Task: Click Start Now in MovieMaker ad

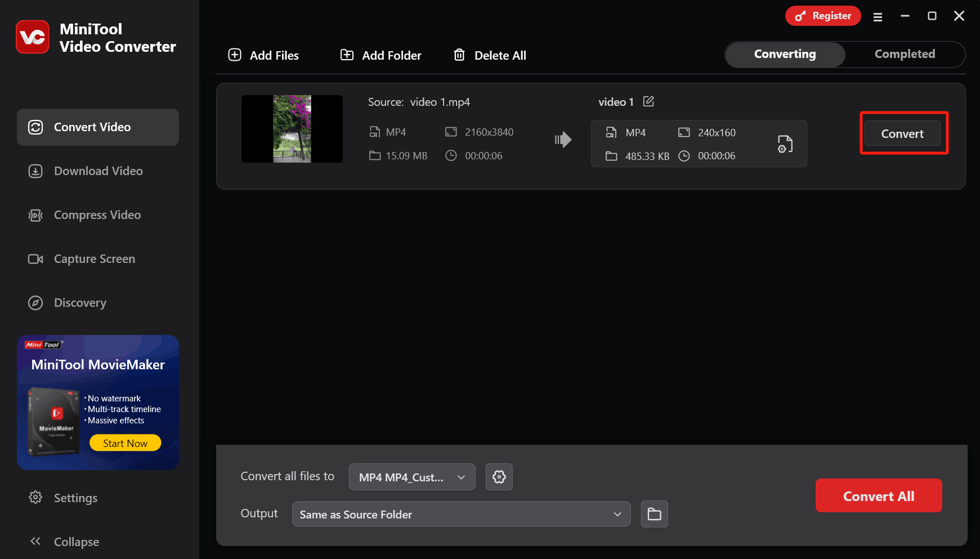Action: [x=125, y=443]
